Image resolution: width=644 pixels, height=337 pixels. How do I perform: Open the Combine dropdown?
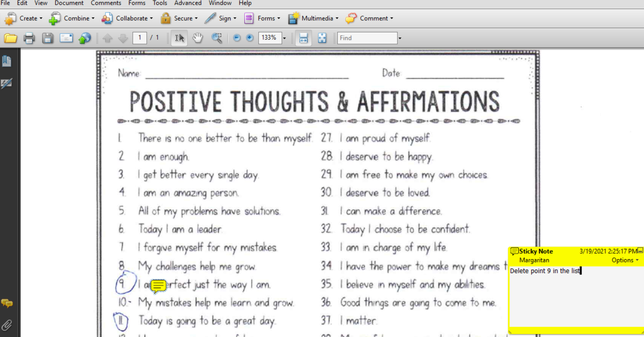[72, 18]
